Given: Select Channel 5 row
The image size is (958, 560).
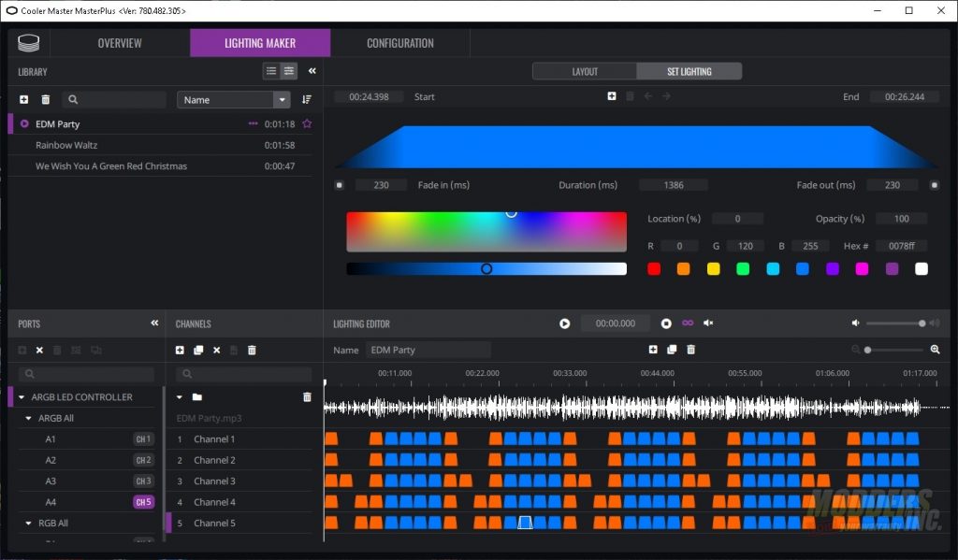Looking at the screenshot, I should [239, 524].
